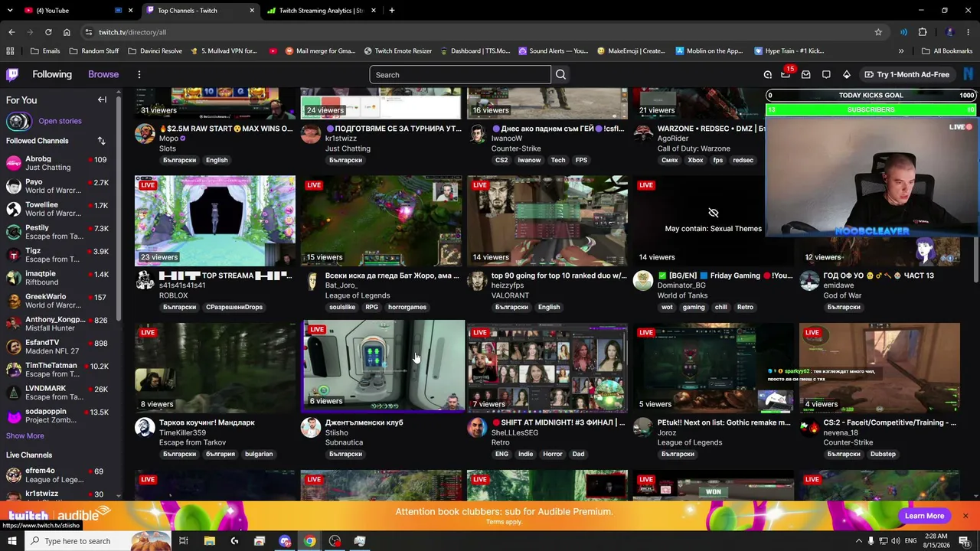Image resolution: width=980 pixels, height=551 pixels.
Task: Click the Chrome address bar
Action: click(x=482, y=32)
